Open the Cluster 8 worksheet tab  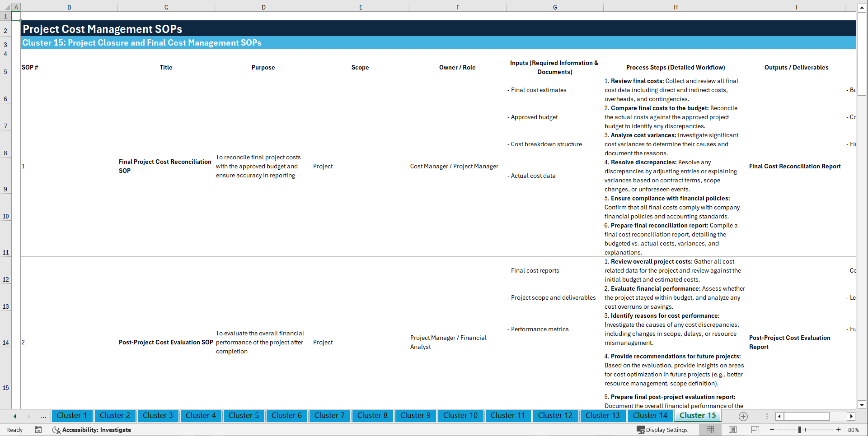(x=372, y=416)
